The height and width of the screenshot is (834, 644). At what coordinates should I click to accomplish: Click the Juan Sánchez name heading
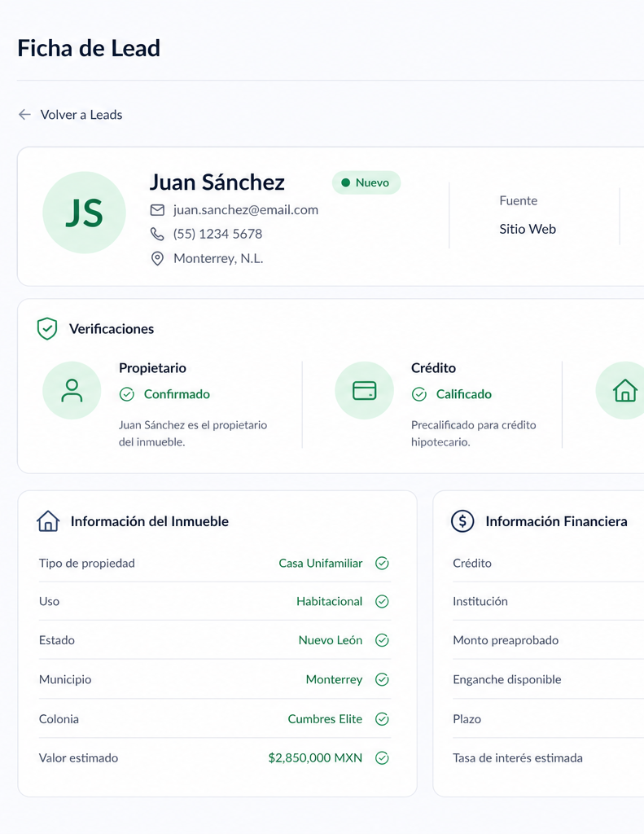tap(217, 182)
